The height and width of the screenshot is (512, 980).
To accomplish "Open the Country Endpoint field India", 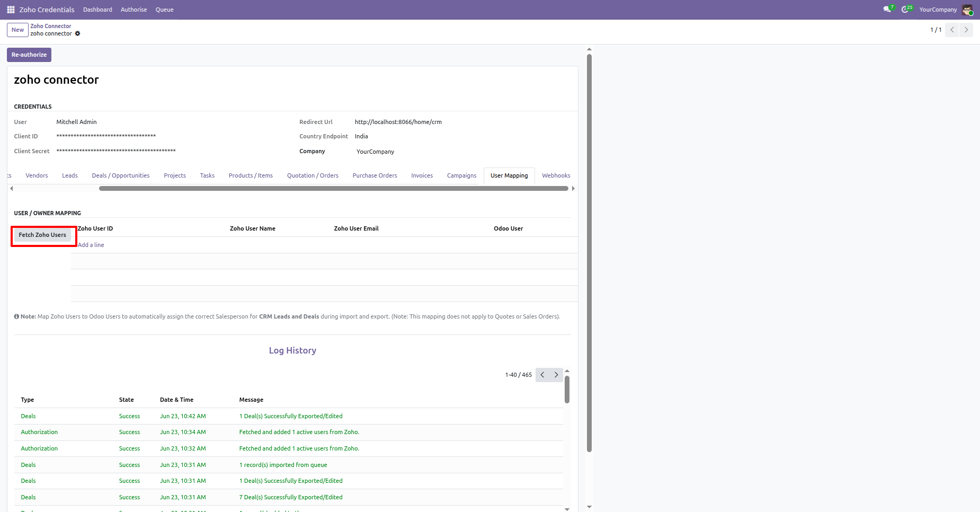I will (361, 136).
